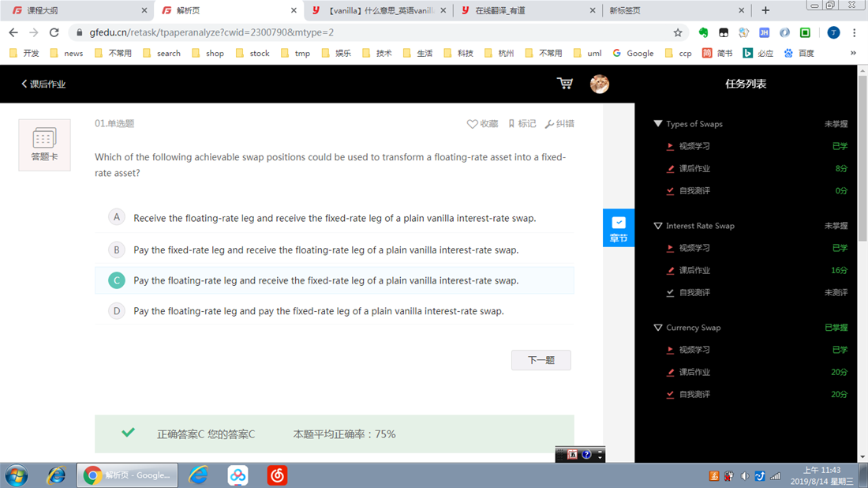Collapse the Types of Swaps section
The height and width of the screenshot is (488, 868).
(657, 123)
